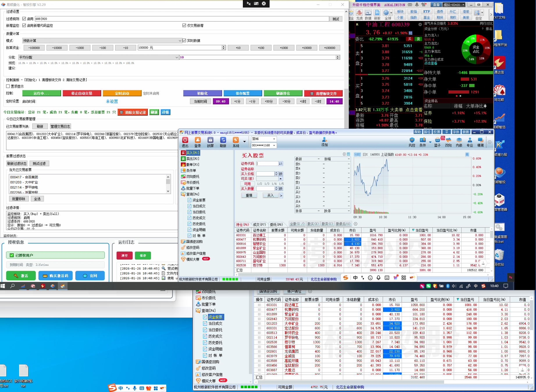Switch to the 成交(F7) tab
The height and width of the screenshot is (392, 536).
(x=259, y=224)
